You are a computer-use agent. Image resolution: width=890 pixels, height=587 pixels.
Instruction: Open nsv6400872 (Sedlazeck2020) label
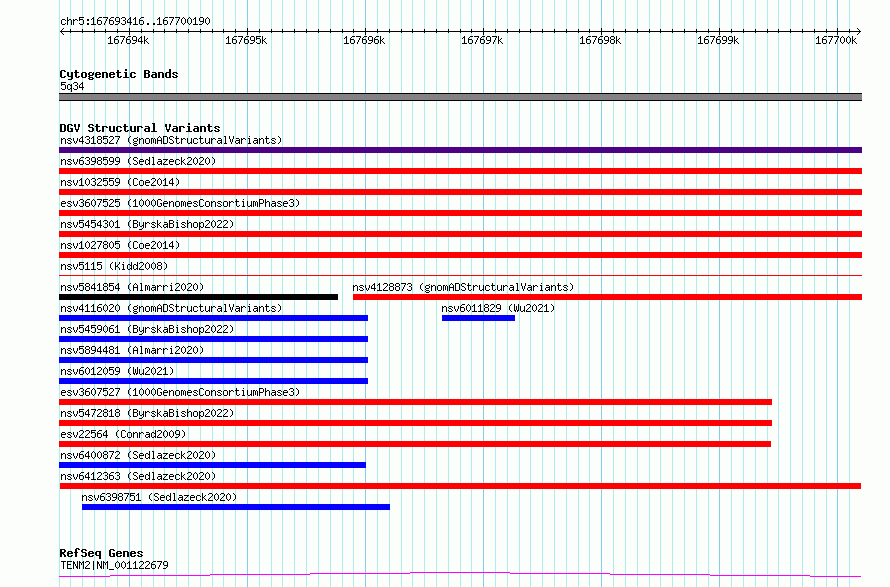pos(138,455)
